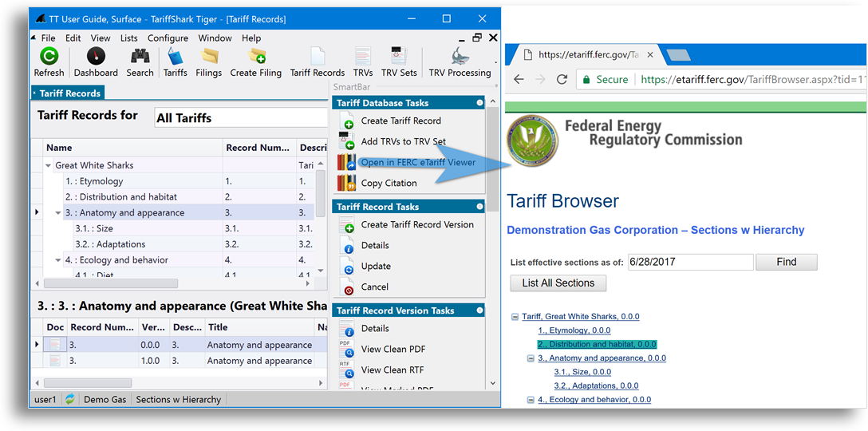The width and height of the screenshot is (868, 431).
Task: Select the Tariff Records tab
Action: click(67, 93)
